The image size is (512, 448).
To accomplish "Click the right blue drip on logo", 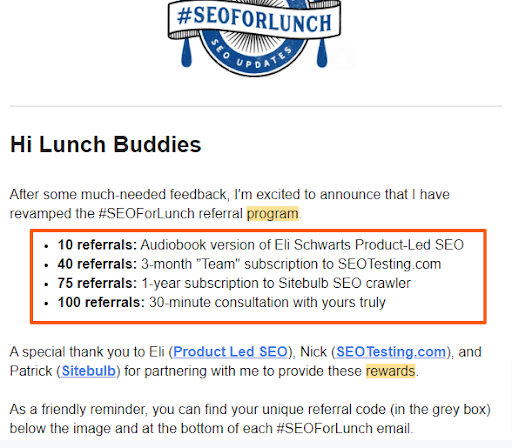I will click(322, 52).
